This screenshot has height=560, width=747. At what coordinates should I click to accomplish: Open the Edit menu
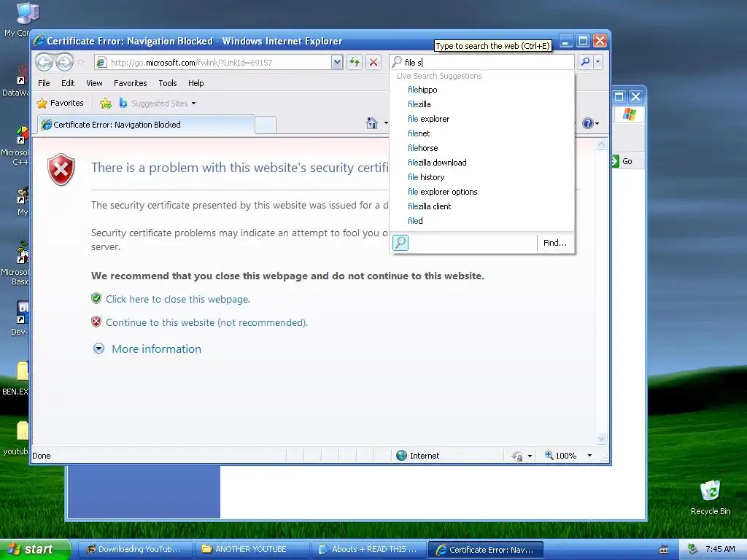coord(68,83)
